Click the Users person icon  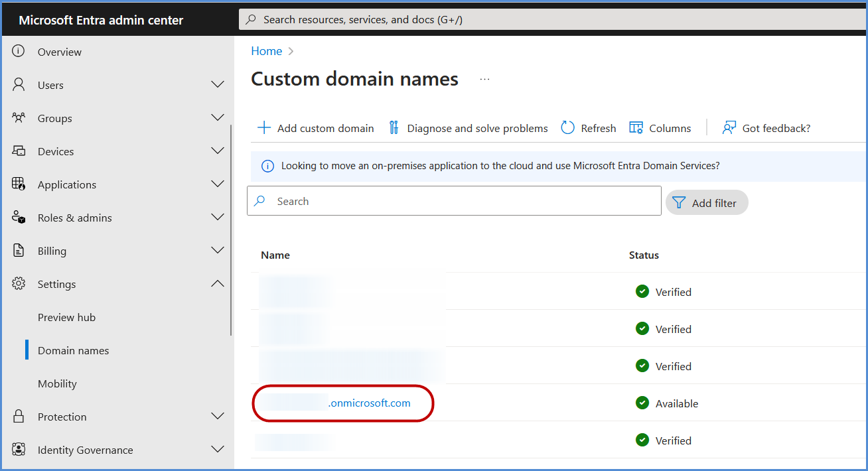coord(19,85)
